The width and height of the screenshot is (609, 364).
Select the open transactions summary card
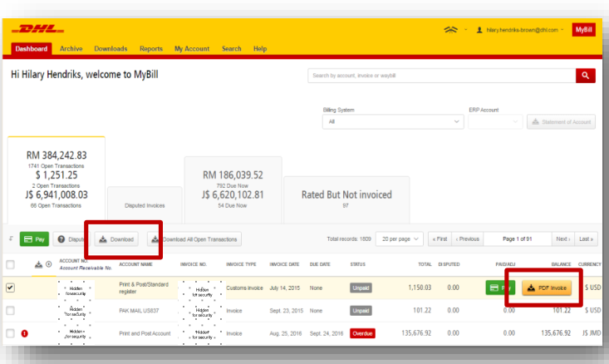[56, 180]
